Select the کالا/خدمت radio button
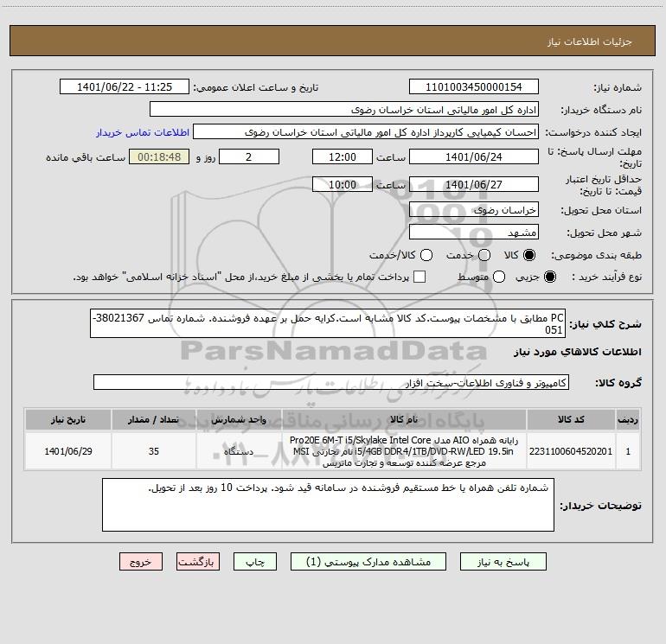The height and width of the screenshot is (644, 666). click(x=426, y=255)
